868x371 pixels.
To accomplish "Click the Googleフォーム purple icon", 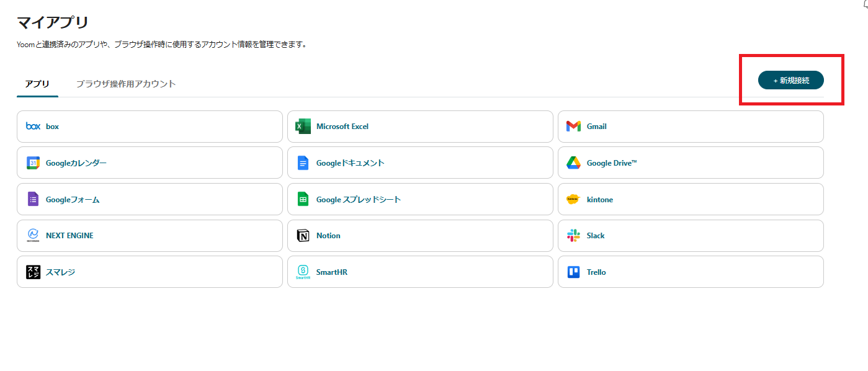I will point(33,199).
